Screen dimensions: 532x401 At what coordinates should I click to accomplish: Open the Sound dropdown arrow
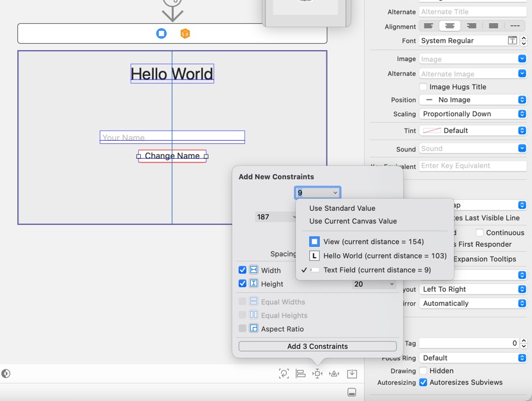[x=522, y=148]
